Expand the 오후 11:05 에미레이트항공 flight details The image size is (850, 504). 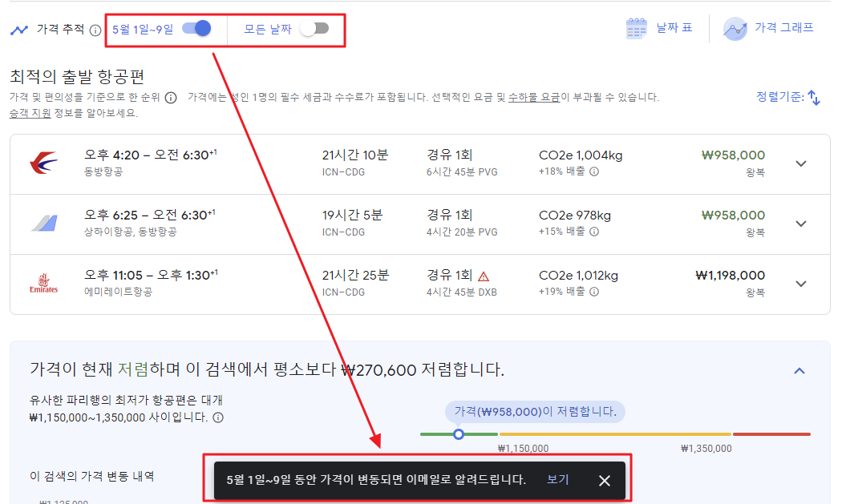point(800,284)
